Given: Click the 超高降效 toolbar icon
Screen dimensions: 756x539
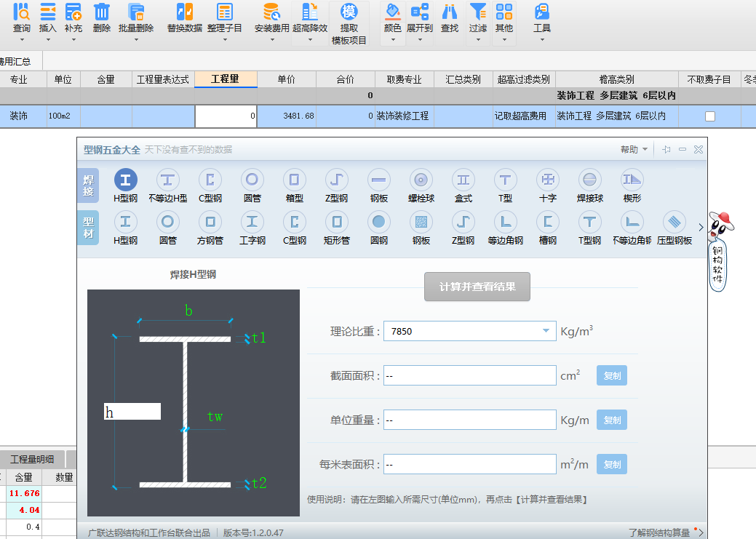Looking at the screenshot, I should pos(310,12).
